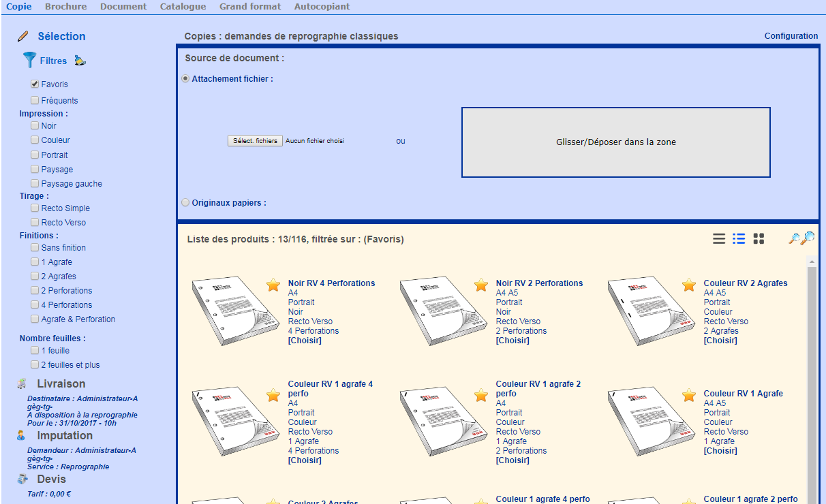Check the 2 feuilles et plus filter

pos(35,364)
